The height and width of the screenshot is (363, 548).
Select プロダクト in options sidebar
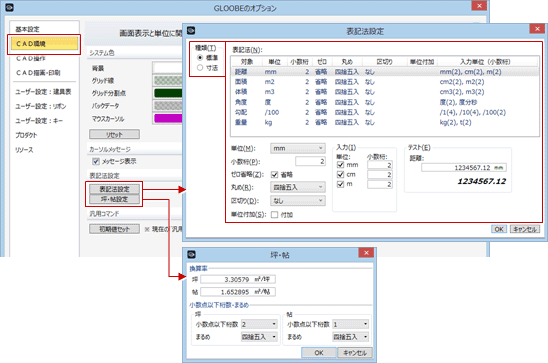click(26, 135)
